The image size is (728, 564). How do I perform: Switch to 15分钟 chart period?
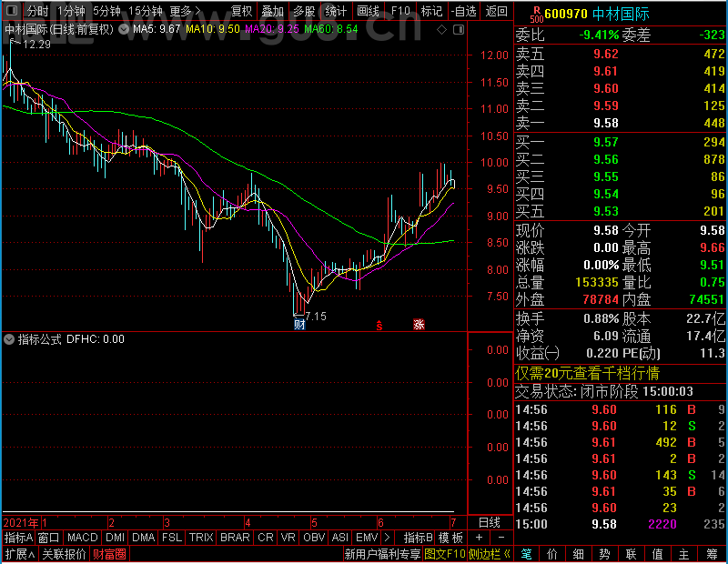point(146,11)
